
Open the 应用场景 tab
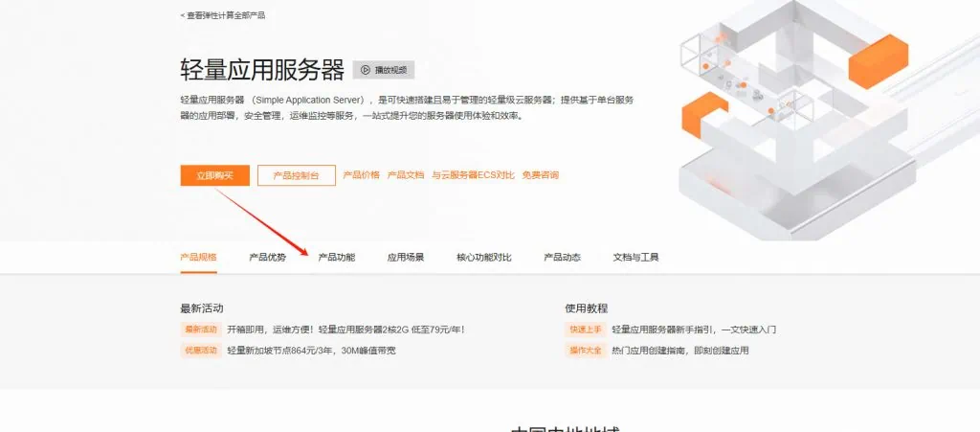406,257
